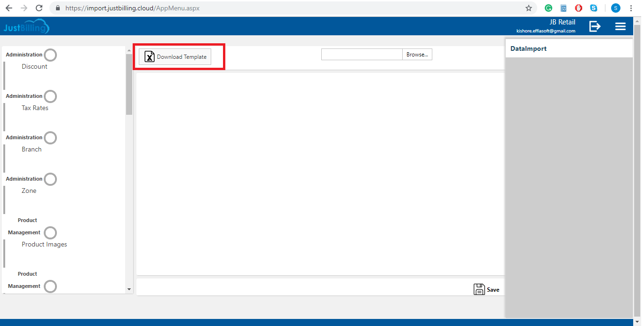Screen dimensions: 644x326
Task: Go back in the browser
Action: click(9, 8)
